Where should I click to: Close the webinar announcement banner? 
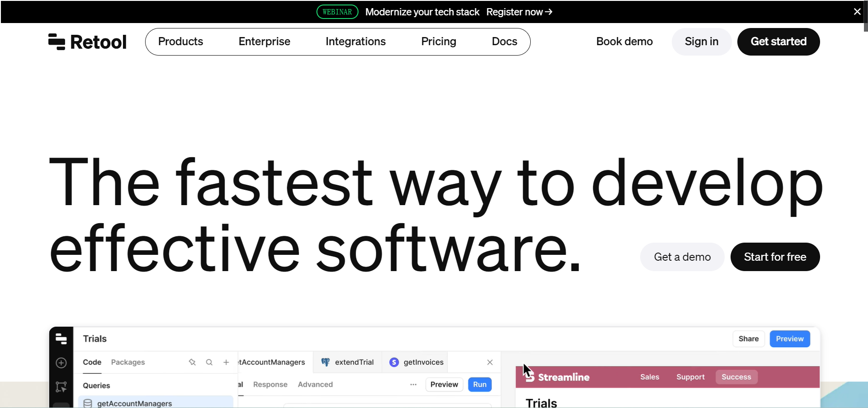857,12
